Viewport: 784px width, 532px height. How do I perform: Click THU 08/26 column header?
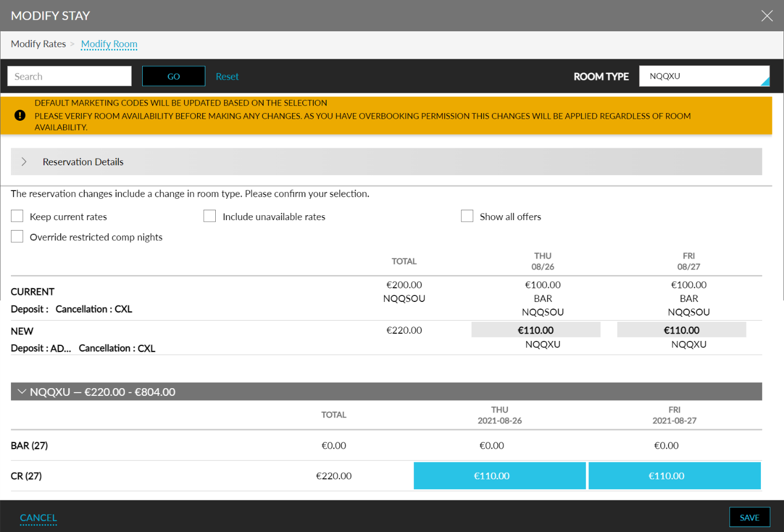tap(543, 261)
